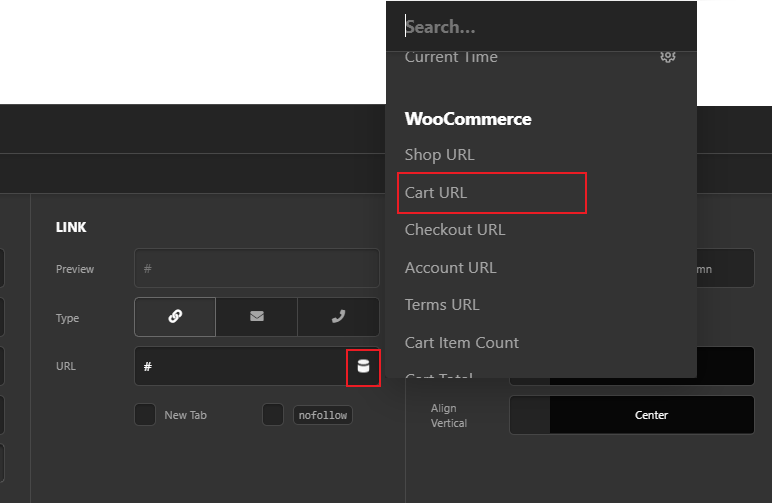Image resolution: width=772 pixels, height=503 pixels.
Task: Select the Current Time option
Action: (451, 57)
